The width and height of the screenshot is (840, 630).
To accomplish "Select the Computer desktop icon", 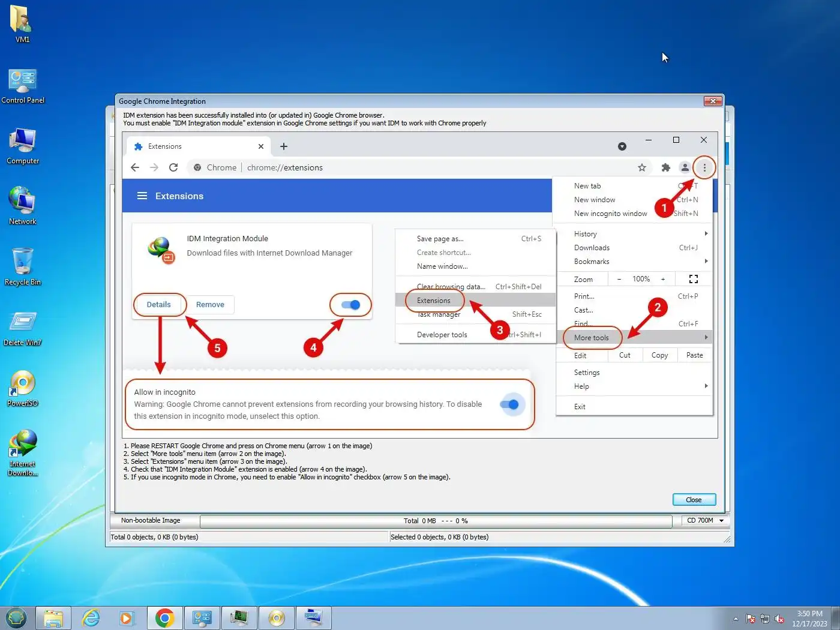I will tap(23, 146).
